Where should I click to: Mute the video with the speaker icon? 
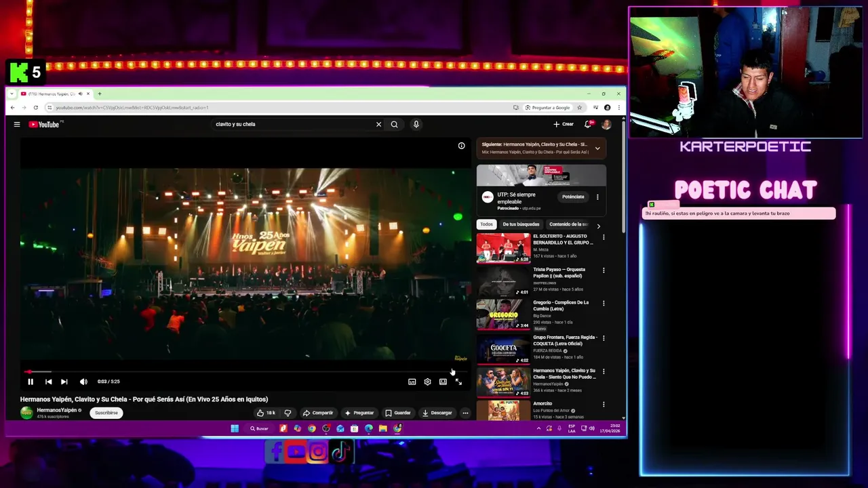coord(83,382)
